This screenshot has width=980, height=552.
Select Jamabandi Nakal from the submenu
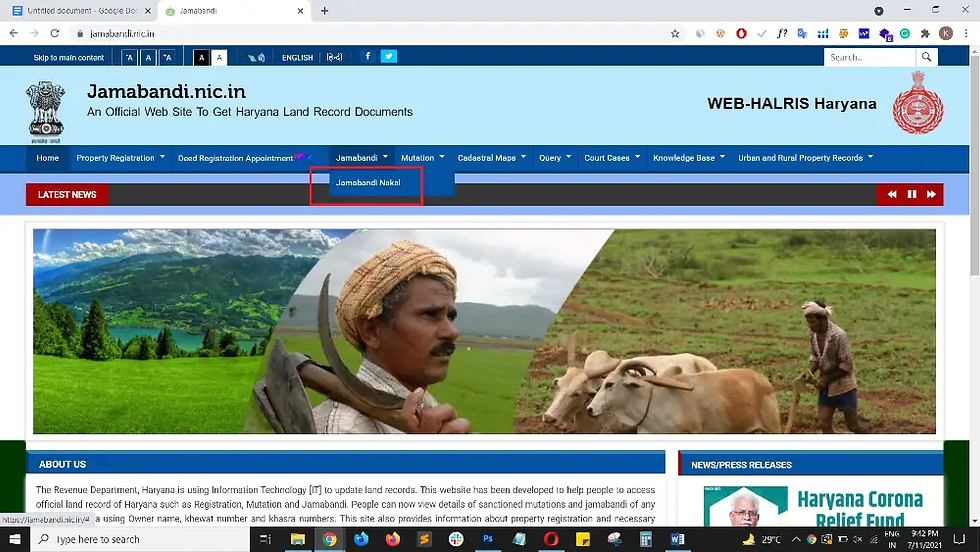(x=368, y=183)
